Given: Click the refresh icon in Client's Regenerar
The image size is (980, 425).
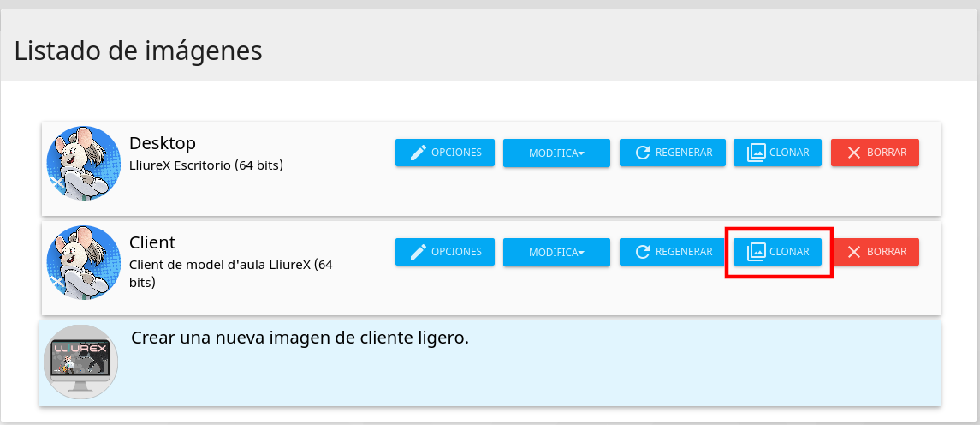Looking at the screenshot, I should pos(642,252).
